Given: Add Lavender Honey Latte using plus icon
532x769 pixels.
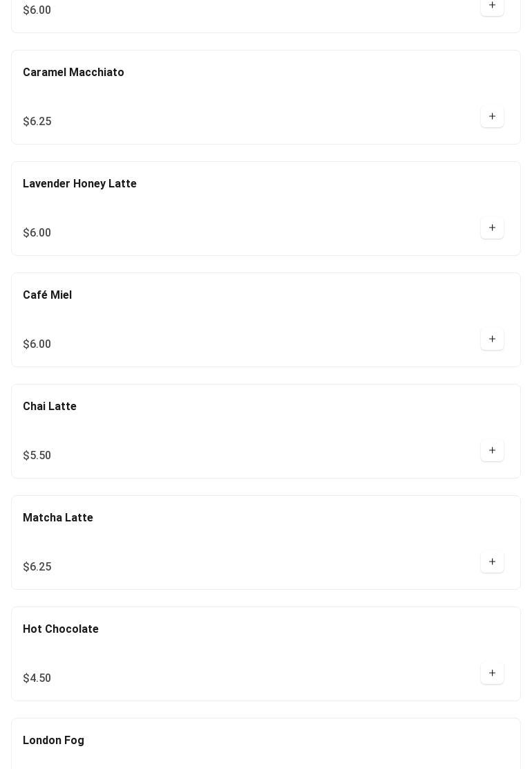Looking at the screenshot, I should click(492, 228).
